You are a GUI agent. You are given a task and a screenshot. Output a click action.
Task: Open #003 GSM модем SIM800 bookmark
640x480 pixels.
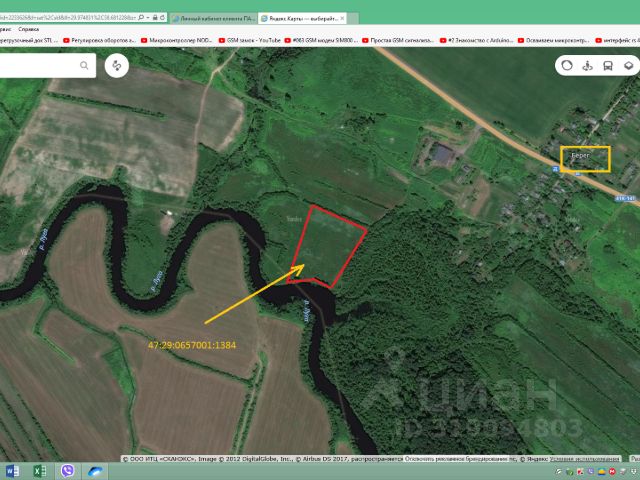(x=321, y=40)
